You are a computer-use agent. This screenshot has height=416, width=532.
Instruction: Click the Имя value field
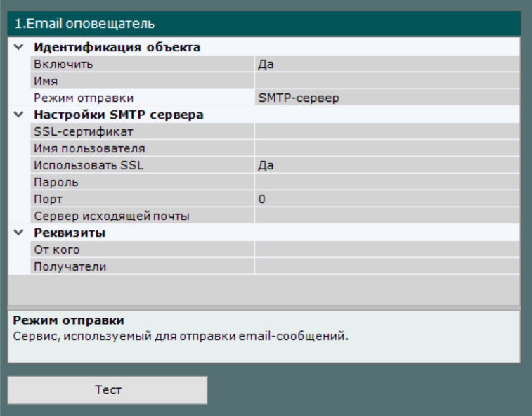387,82
